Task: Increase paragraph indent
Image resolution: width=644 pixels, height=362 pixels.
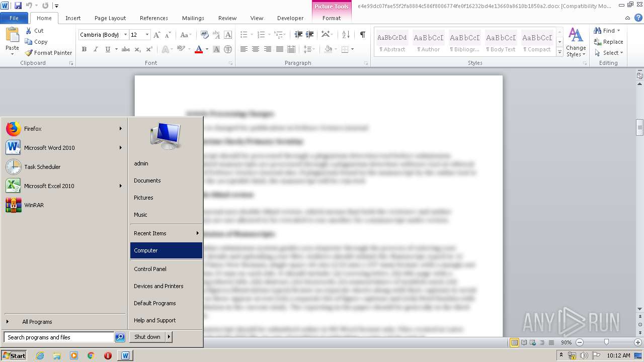Action: tap(310, 35)
